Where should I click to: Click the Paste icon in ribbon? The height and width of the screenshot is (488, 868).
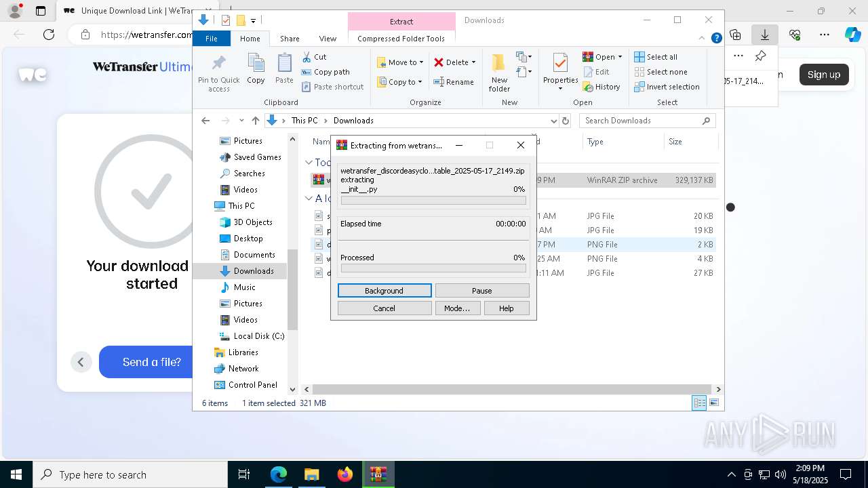click(x=284, y=69)
